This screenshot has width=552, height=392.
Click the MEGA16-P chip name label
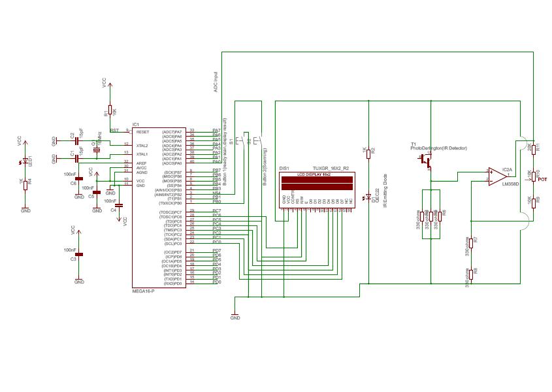tap(143, 290)
